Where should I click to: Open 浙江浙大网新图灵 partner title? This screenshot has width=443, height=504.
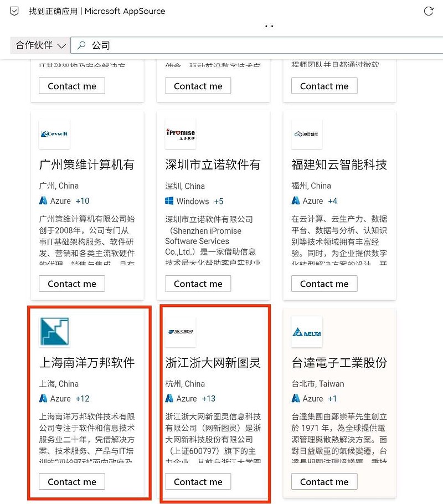pyautogui.click(x=213, y=363)
